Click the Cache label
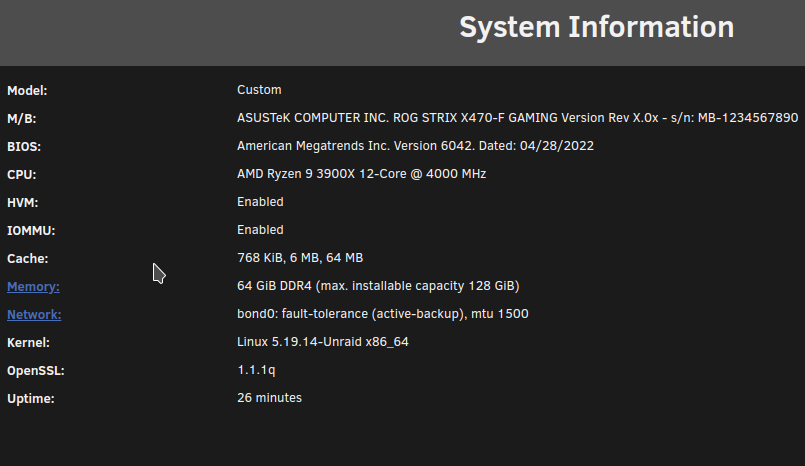805x466 pixels. click(28, 259)
